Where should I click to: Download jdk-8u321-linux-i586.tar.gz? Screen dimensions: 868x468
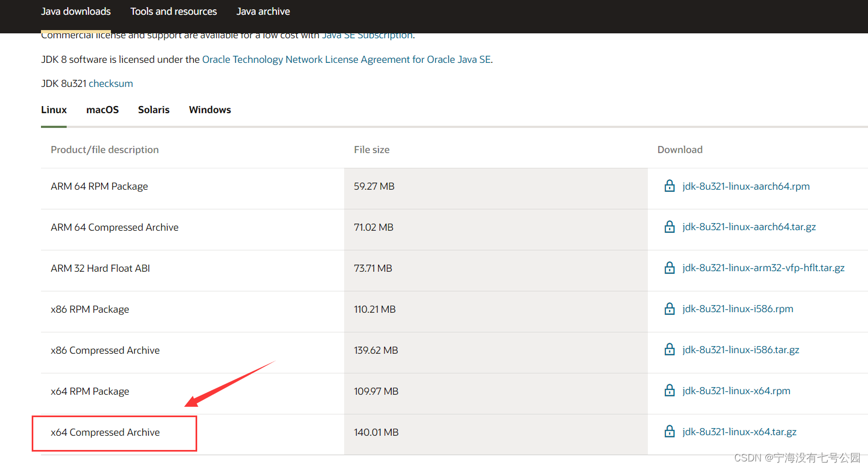pos(741,350)
